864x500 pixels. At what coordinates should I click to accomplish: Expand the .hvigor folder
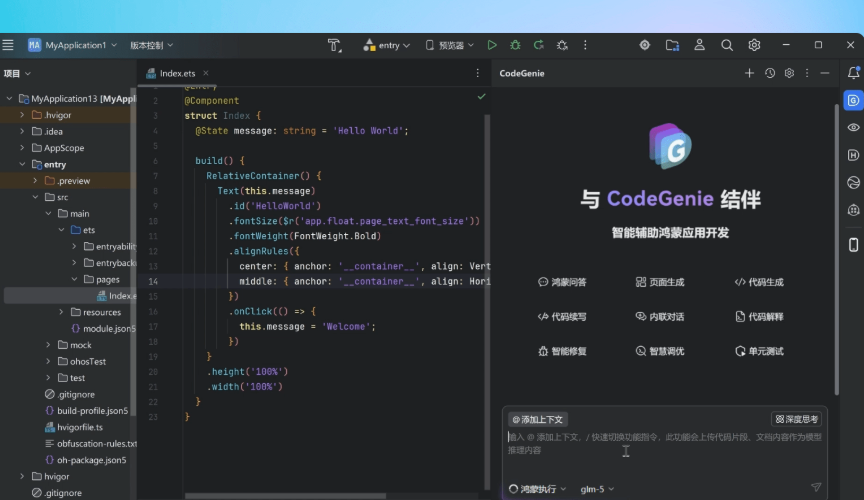pos(22,115)
